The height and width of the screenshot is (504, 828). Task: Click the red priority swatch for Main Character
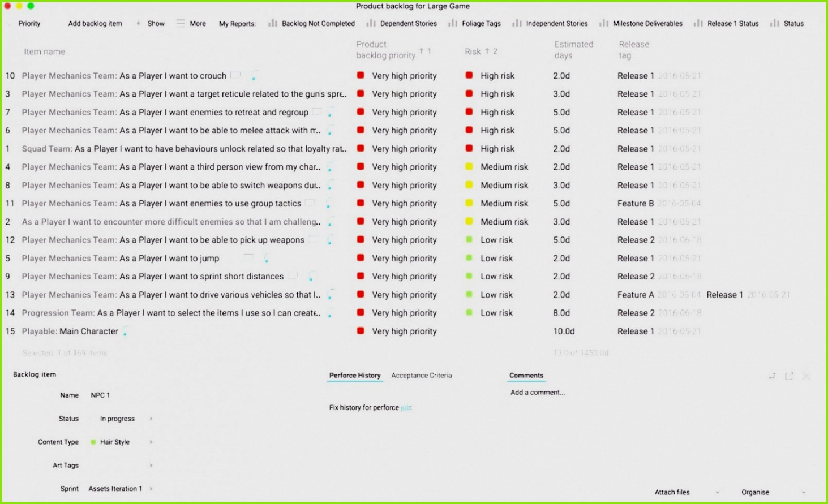[x=361, y=331]
